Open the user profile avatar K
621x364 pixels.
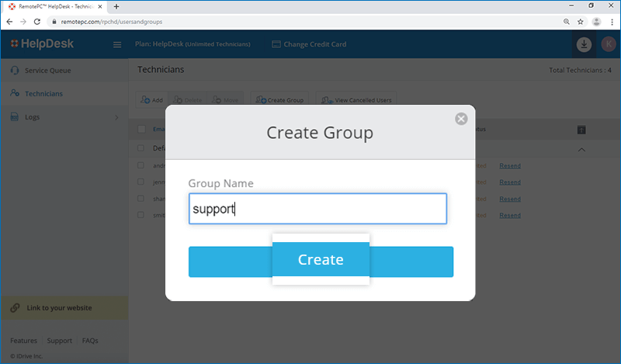[606, 45]
